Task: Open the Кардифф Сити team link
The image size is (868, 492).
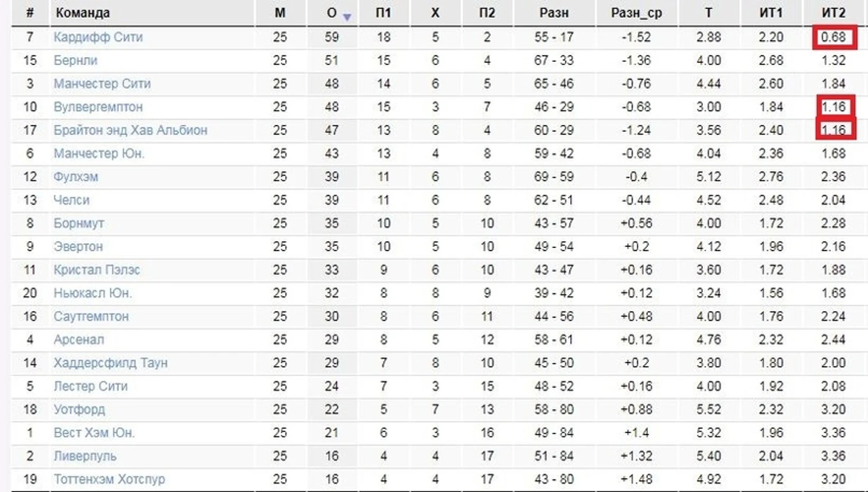Action: click(98, 37)
